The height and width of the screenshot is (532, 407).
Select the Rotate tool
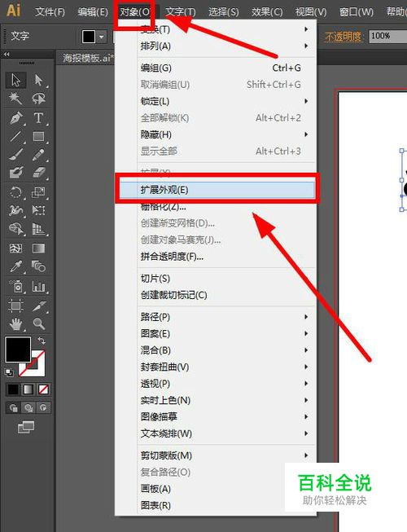[15, 192]
